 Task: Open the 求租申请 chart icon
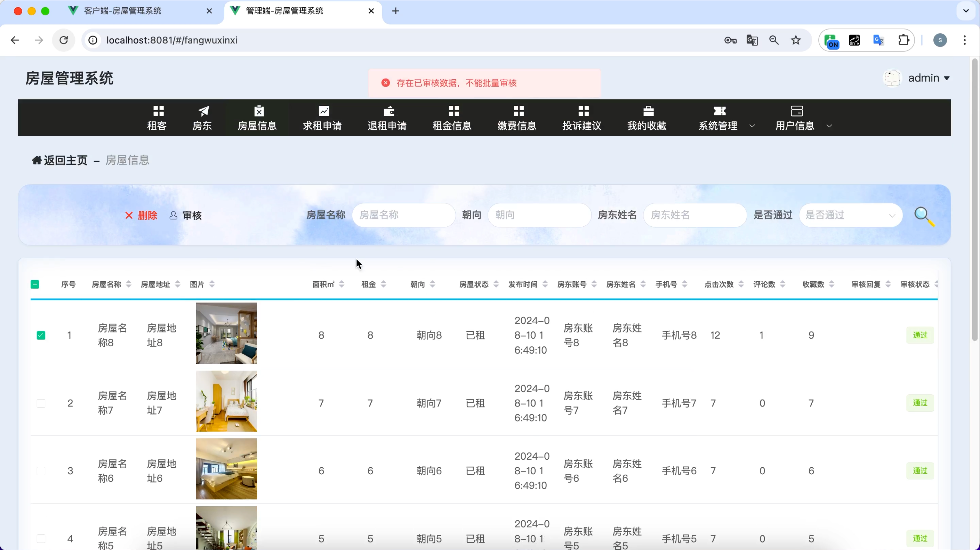click(x=324, y=111)
